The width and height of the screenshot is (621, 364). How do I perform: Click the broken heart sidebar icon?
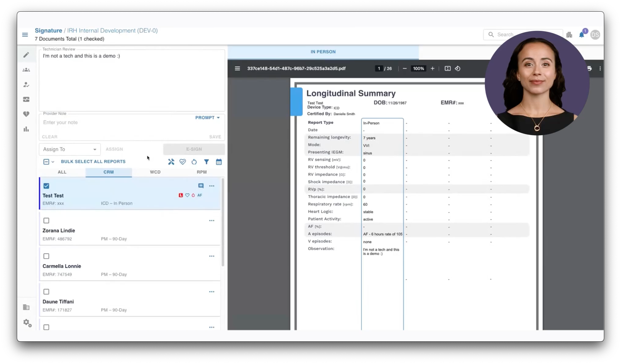[x=26, y=114]
